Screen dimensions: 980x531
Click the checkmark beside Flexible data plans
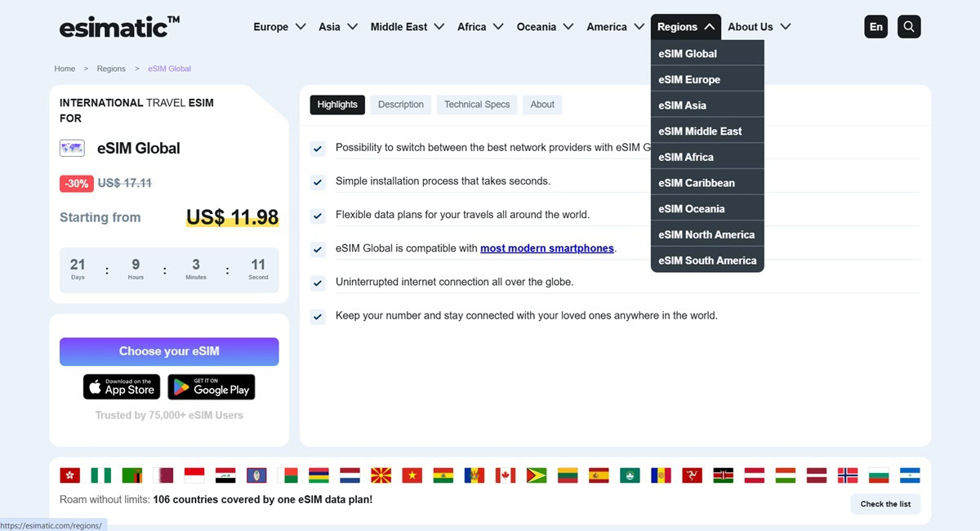coord(318,216)
